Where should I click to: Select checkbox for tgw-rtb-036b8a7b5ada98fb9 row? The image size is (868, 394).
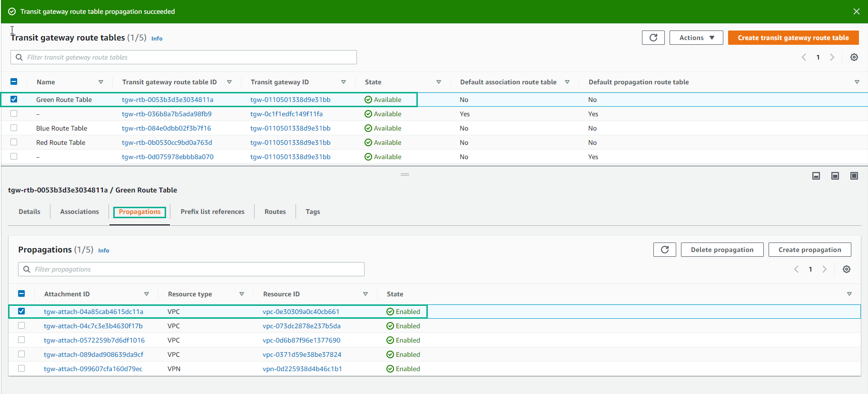[14, 113]
